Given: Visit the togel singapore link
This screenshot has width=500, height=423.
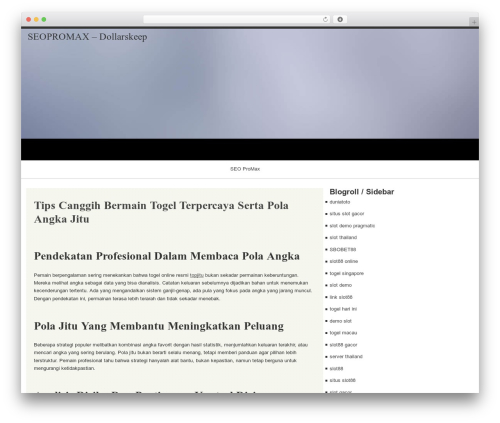Looking at the screenshot, I should pyautogui.click(x=347, y=273).
